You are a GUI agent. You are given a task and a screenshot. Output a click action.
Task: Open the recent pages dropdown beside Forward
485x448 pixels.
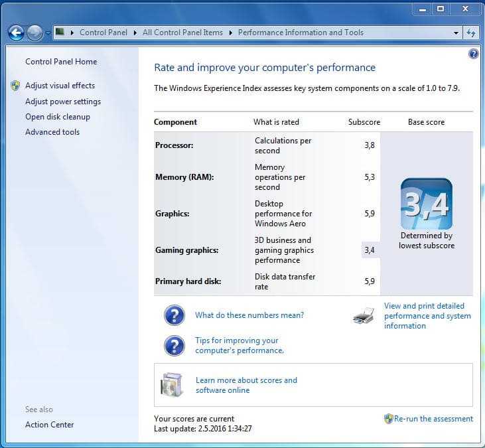point(48,33)
